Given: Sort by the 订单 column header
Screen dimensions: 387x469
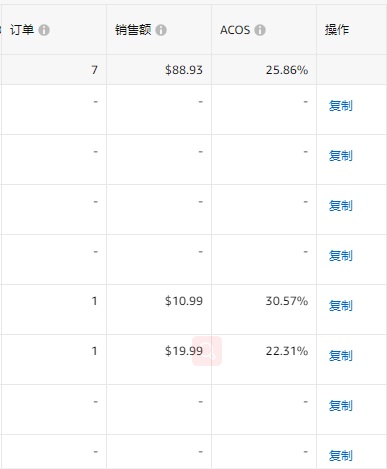Looking at the screenshot, I should click(x=22, y=30).
